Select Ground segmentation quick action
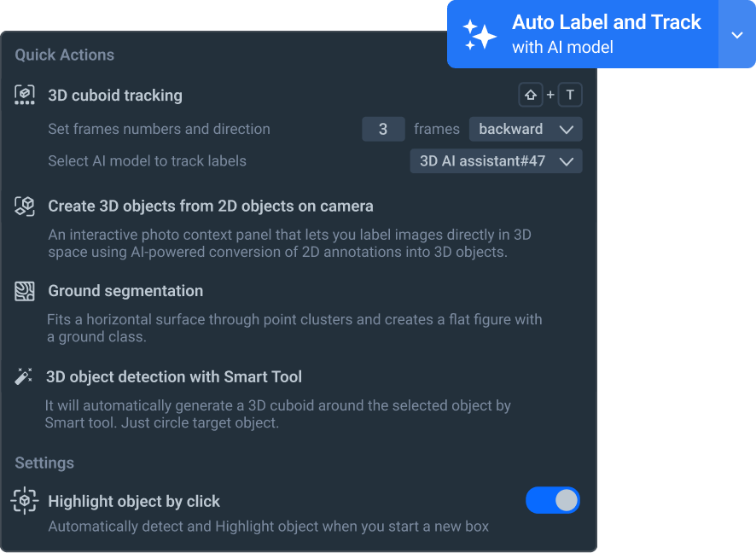The height and width of the screenshot is (553, 756). click(125, 291)
